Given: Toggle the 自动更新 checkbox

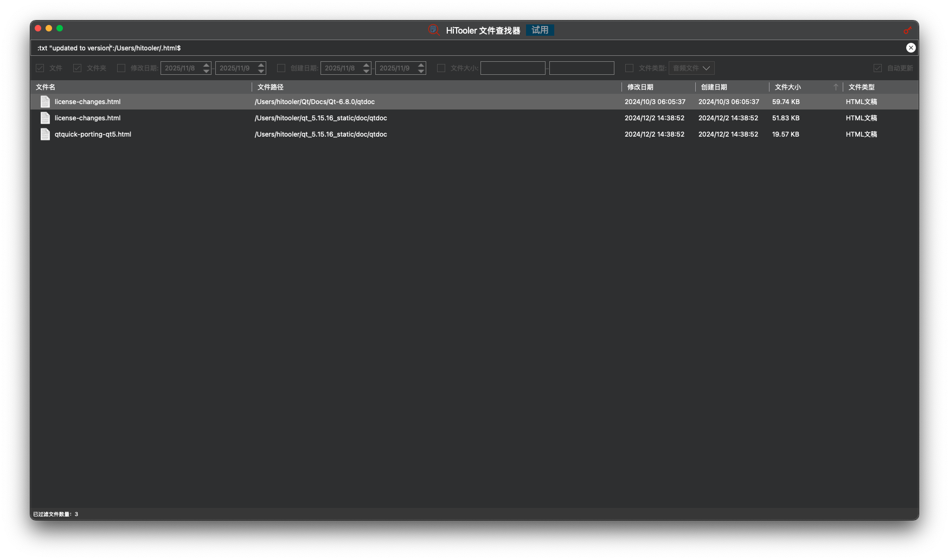Looking at the screenshot, I should (x=877, y=68).
